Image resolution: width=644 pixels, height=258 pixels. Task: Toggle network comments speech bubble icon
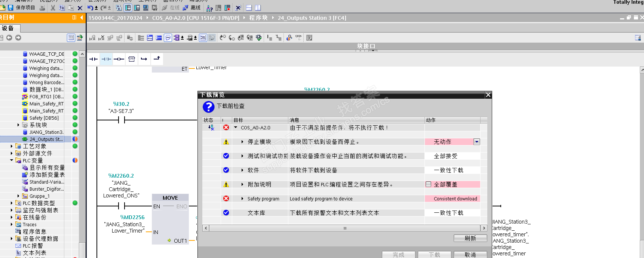(x=168, y=38)
